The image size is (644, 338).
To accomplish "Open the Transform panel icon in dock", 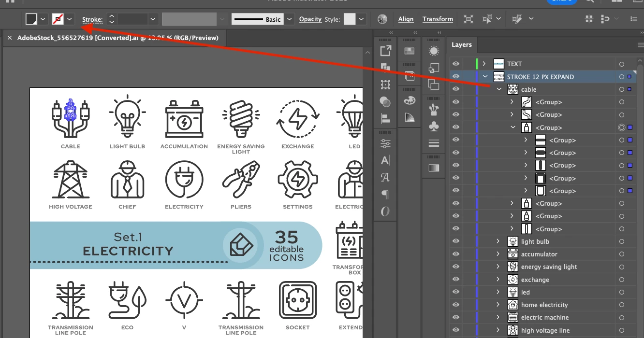I will [385, 84].
